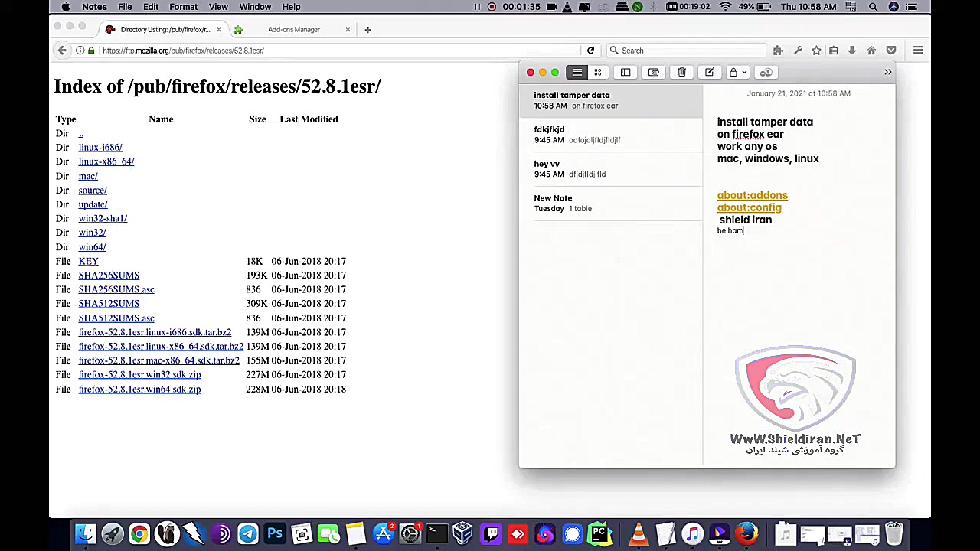The height and width of the screenshot is (551, 980).
Task: Open the Notes attachments browser
Action: click(x=654, y=72)
